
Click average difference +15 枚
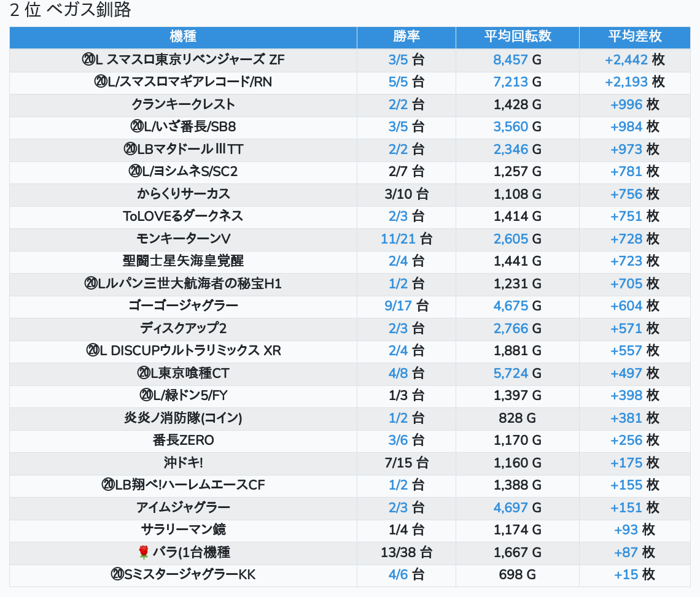(635, 575)
